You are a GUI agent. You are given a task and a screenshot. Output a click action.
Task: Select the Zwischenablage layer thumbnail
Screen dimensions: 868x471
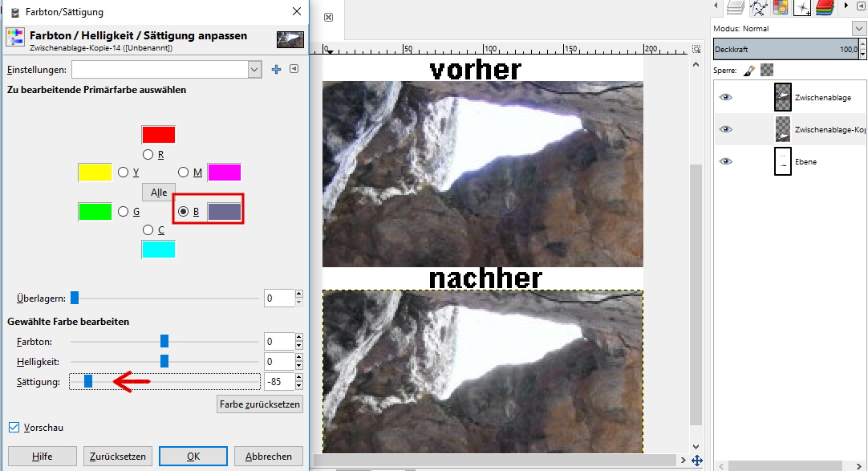(x=783, y=97)
